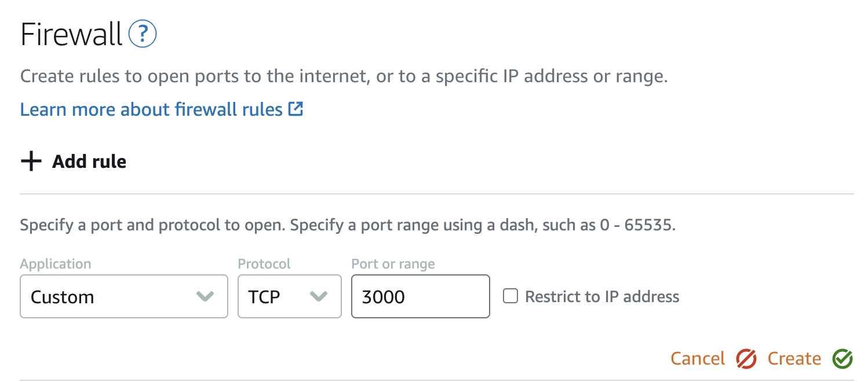Click the chevron arrow in Application dropdown

[205, 297]
